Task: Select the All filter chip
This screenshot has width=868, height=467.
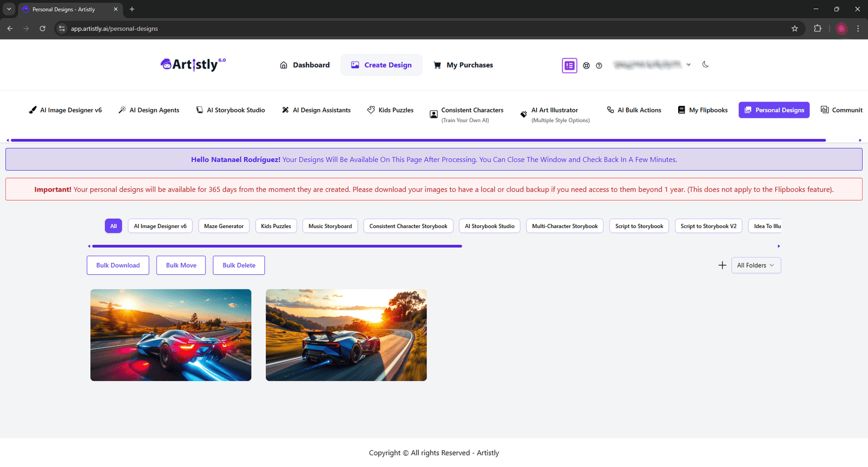Action: (x=113, y=226)
